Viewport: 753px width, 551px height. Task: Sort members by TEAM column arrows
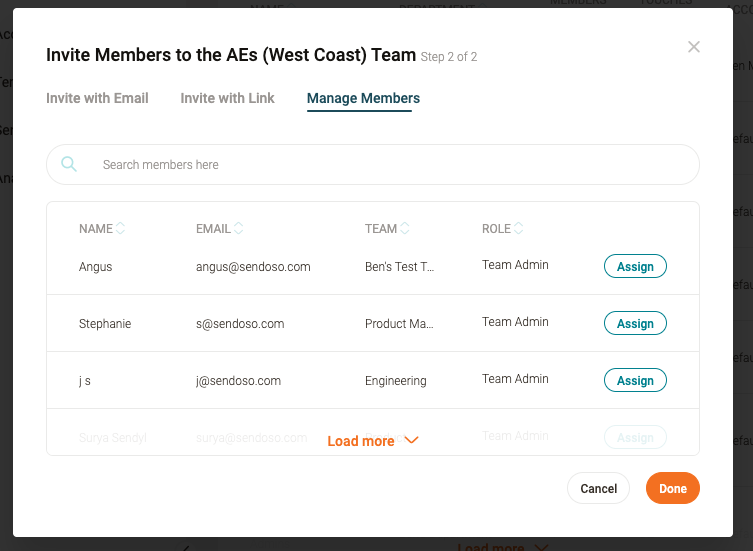(404, 228)
